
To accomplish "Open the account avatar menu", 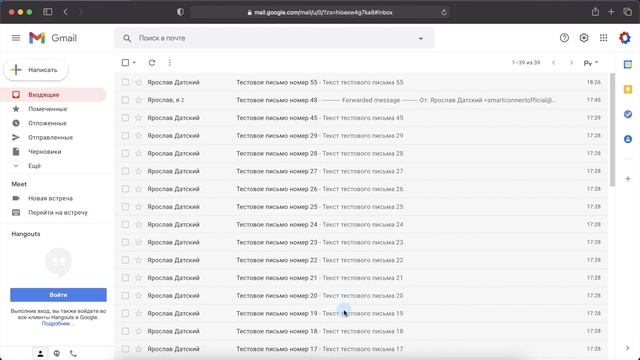I will click(624, 38).
